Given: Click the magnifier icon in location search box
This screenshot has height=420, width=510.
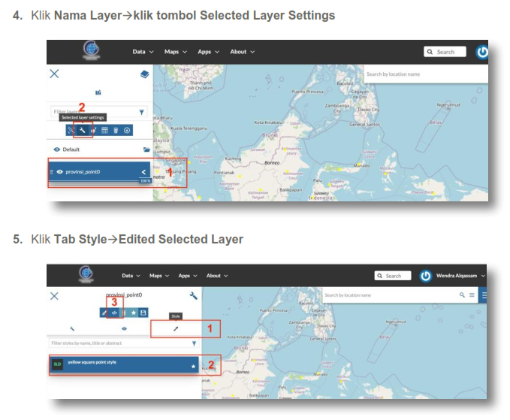Looking at the screenshot, I should pyautogui.click(x=462, y=295).
